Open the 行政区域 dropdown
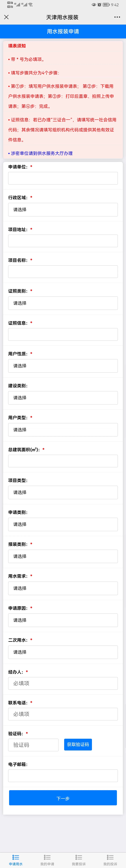The height and width of the screenshot is (868, 126). pyautogui.click(x=63, y=210)
